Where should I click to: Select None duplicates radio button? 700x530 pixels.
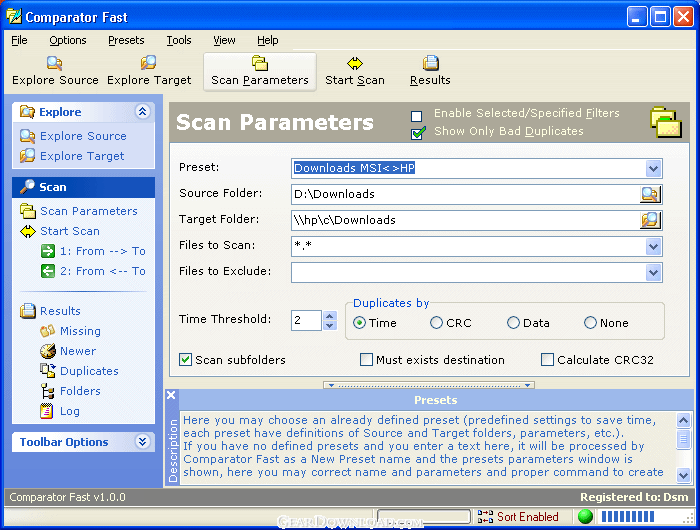coord(590,322)
